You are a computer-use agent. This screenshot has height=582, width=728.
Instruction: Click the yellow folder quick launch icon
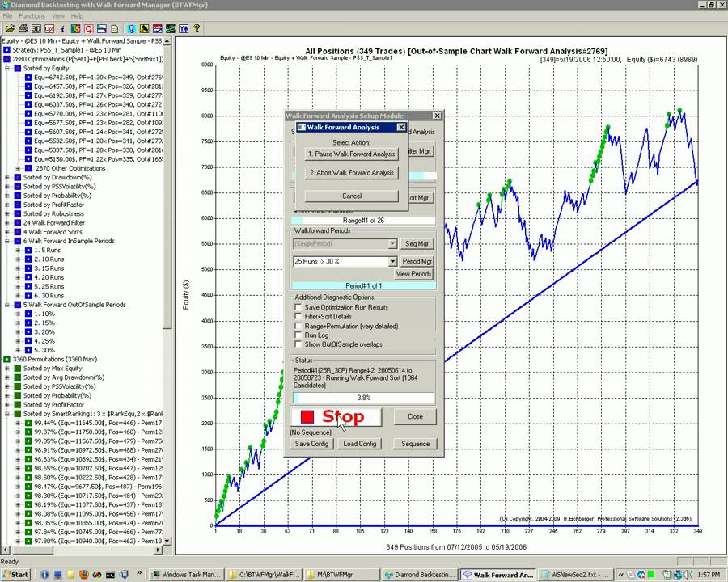point(71,575)
